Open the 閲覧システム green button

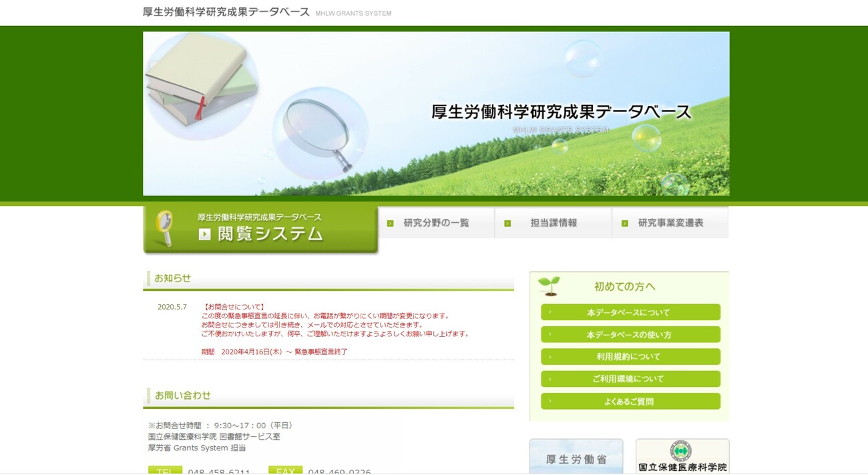260,229
